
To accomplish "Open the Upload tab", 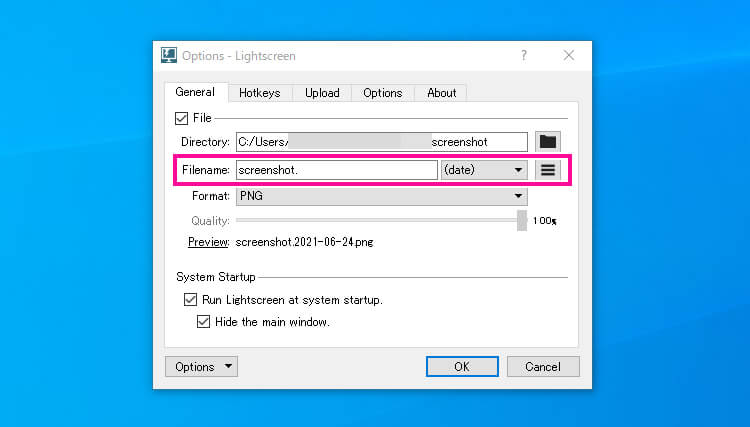I will pyautogui.click(x=322, y=93).
